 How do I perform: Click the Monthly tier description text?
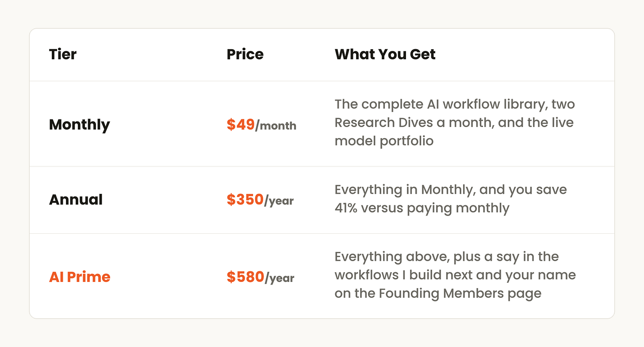(x=454, y=123)
